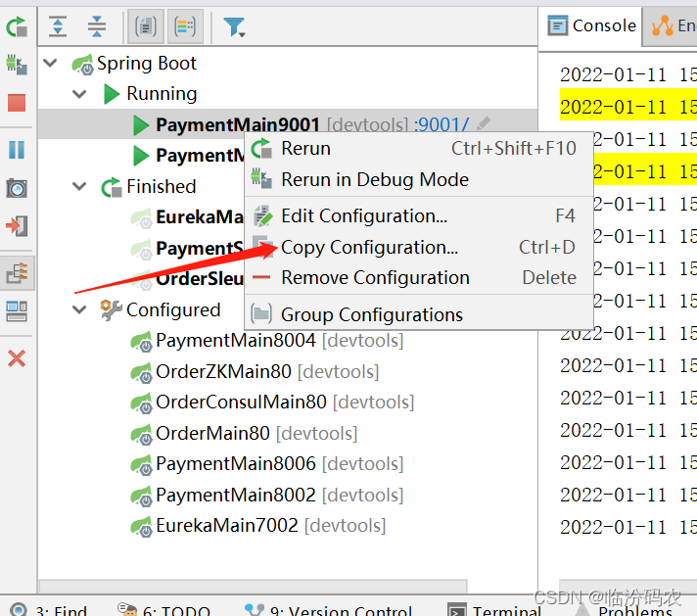Select PaymentMain8004 [devtools] configuration

click(279, 340)
